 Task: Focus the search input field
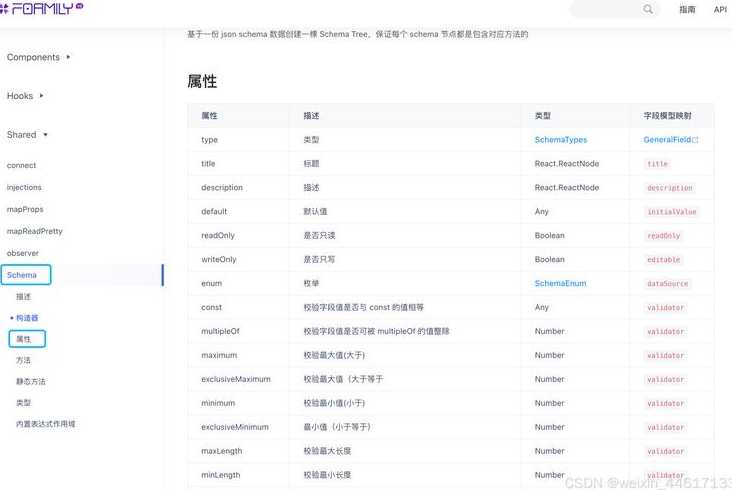point(615,9)
